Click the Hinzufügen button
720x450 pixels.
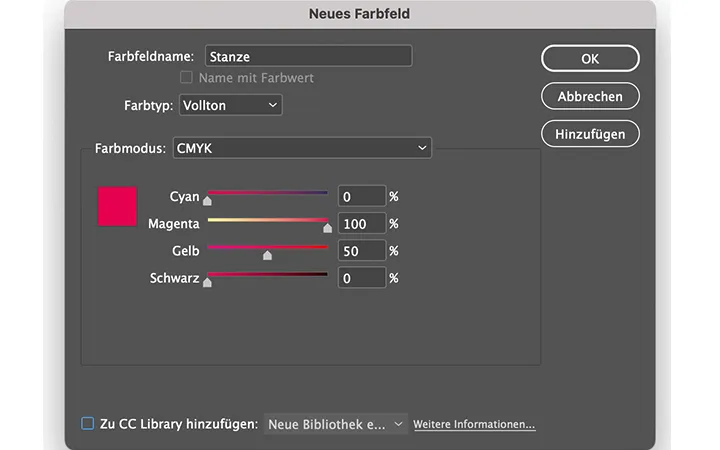click(x=590, y=133)
